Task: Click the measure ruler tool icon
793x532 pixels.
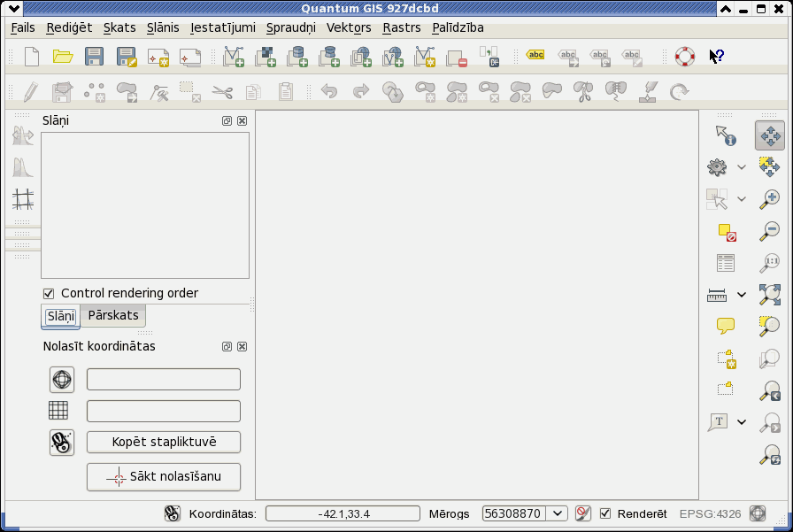Action: 717,295
